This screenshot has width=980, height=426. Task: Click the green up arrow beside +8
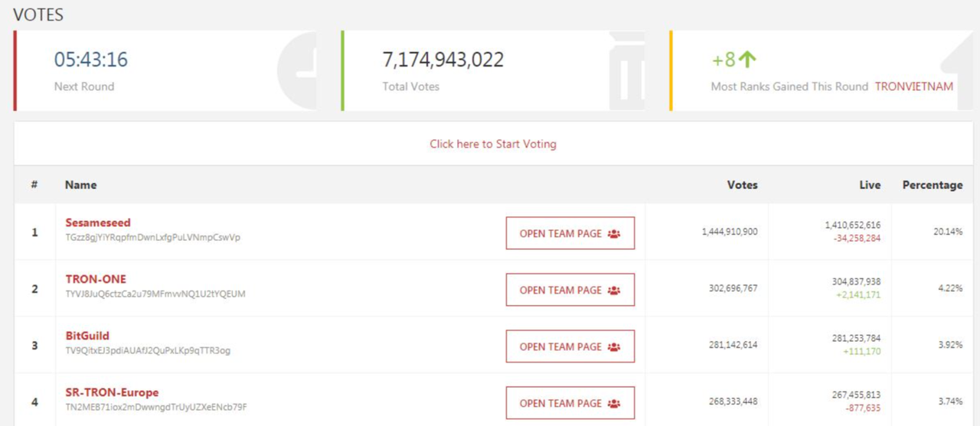click(x=747, y=60)
